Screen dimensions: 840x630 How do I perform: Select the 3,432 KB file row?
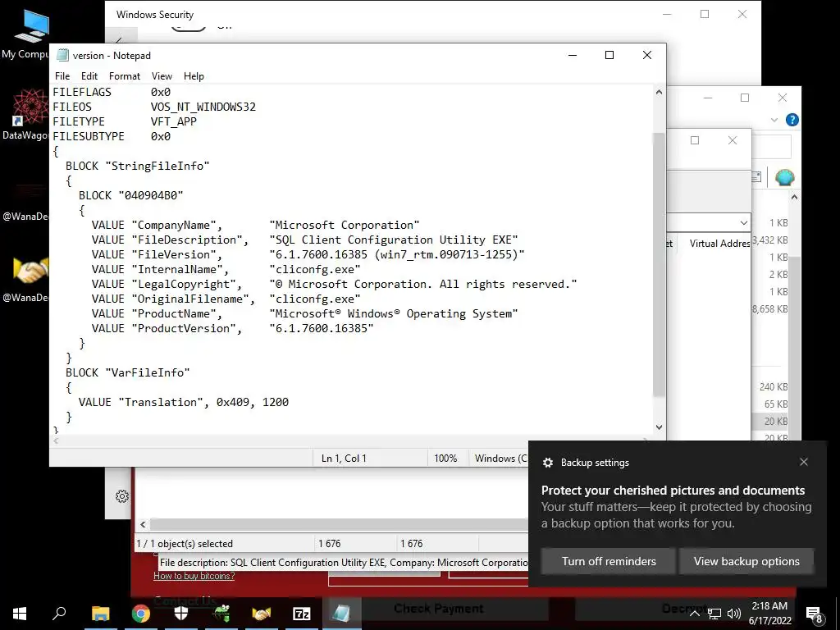tap(769, 240)
